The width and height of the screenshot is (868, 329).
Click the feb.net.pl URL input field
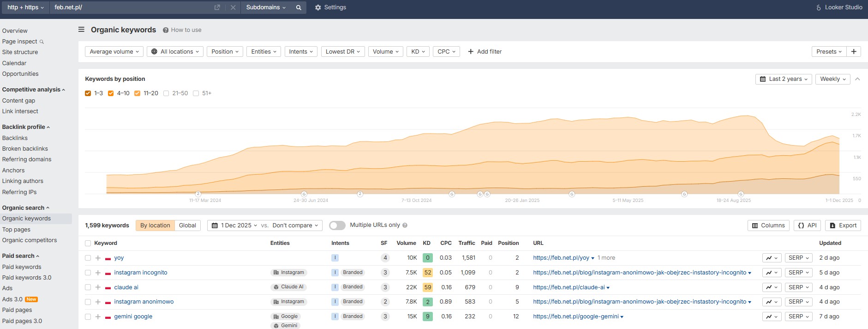129,7
